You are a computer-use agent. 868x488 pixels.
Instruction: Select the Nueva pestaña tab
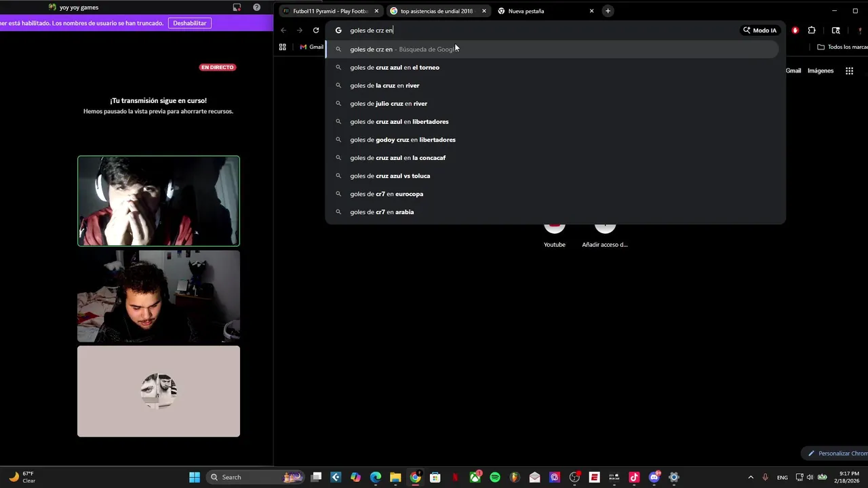point(545,11)
